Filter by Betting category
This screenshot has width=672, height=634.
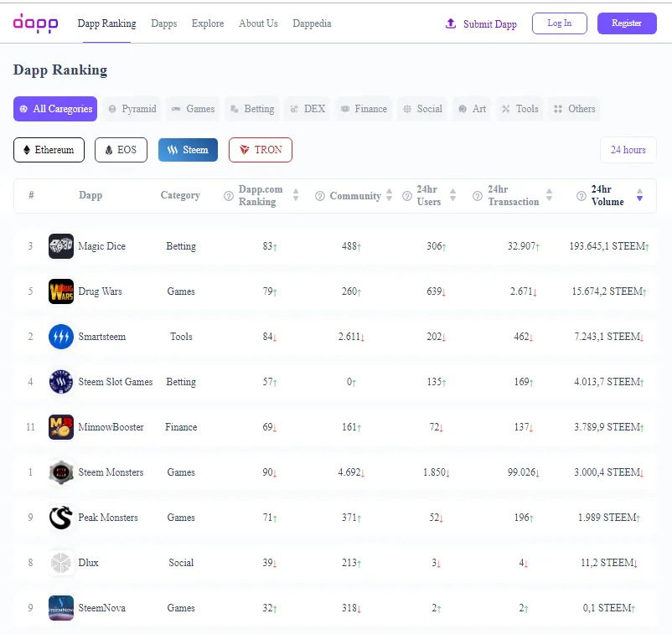point(252,109)
